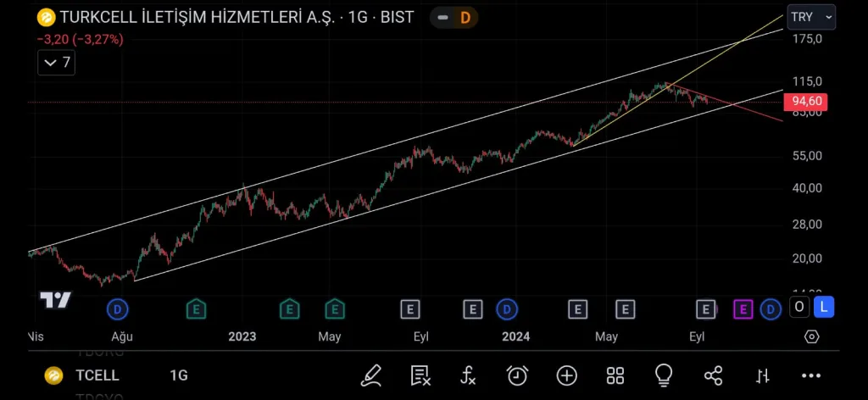
Task: Toggle the L logarithmic scale button
Action: [824, 307]
